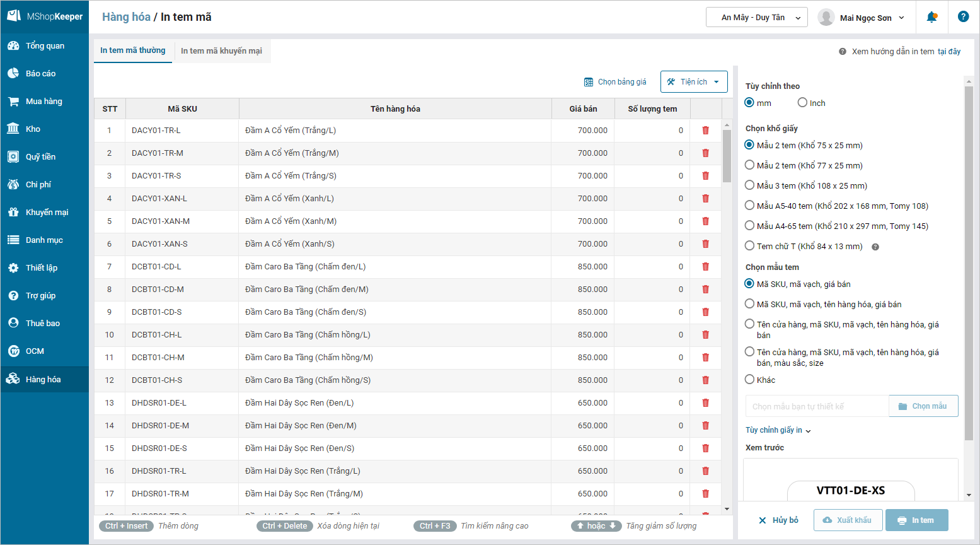Click the In tem print button
This screenshot has width=980, height=545.
click(x=916, y=520)
